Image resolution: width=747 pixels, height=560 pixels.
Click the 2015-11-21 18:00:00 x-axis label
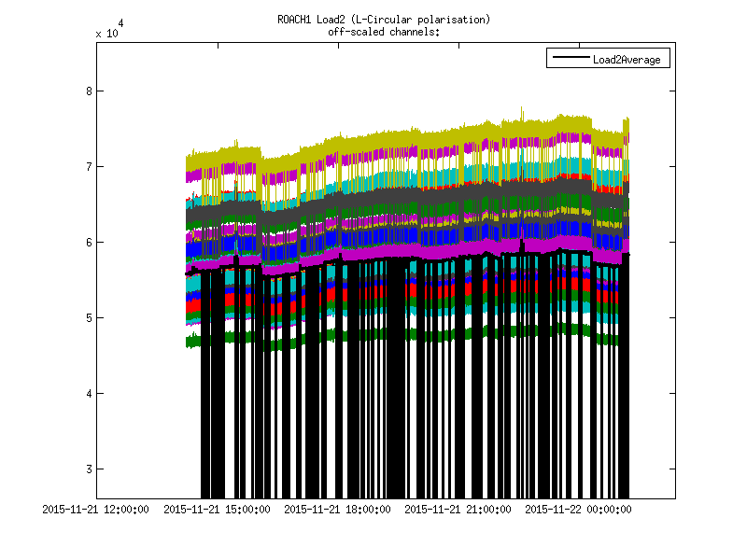point(338,510)
